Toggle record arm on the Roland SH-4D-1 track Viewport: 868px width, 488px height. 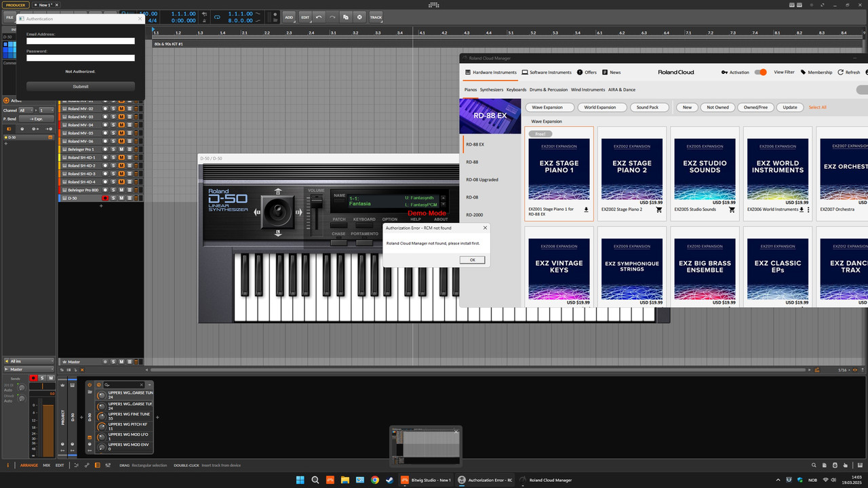[105, 157]
